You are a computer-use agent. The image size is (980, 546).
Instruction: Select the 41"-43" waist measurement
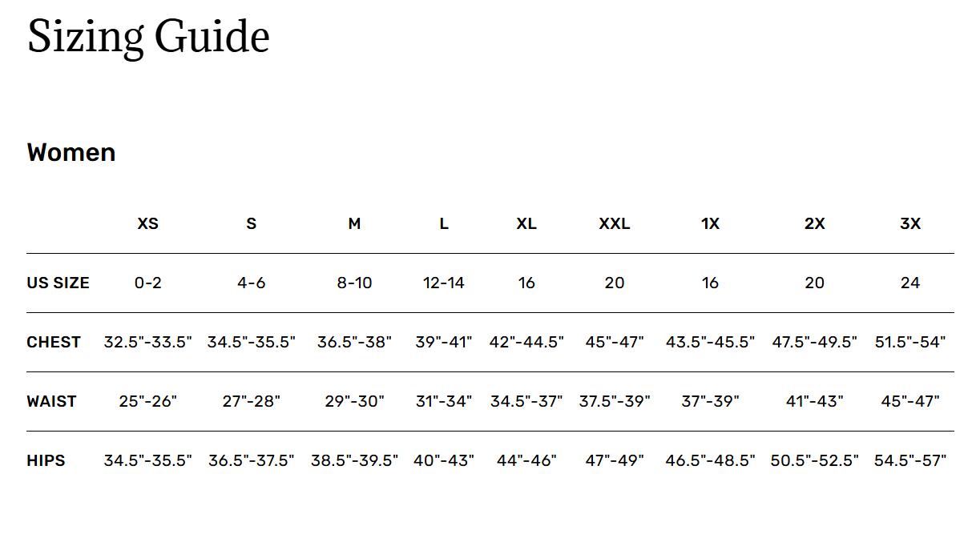point(814,401)
